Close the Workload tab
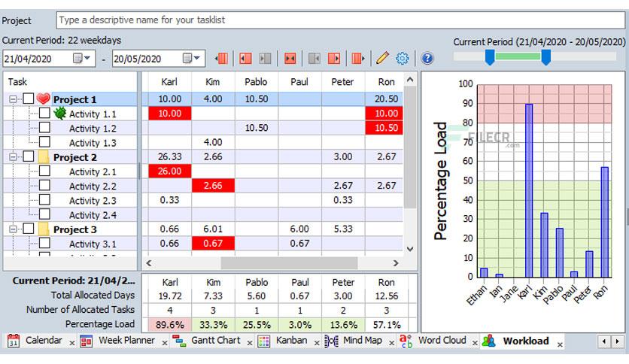629x364 pixels. tap(560, 344)
